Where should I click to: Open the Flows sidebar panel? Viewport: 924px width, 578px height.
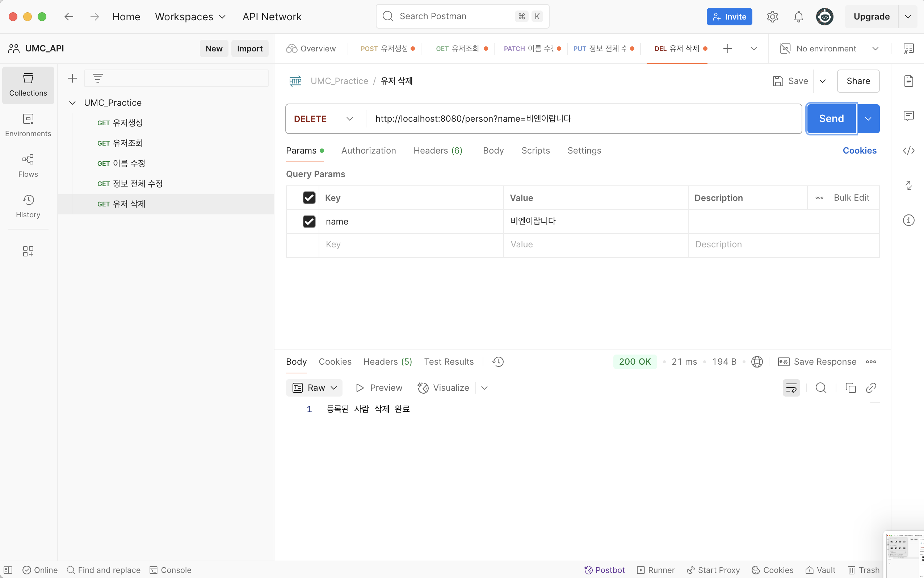click(x=28, y=166)
